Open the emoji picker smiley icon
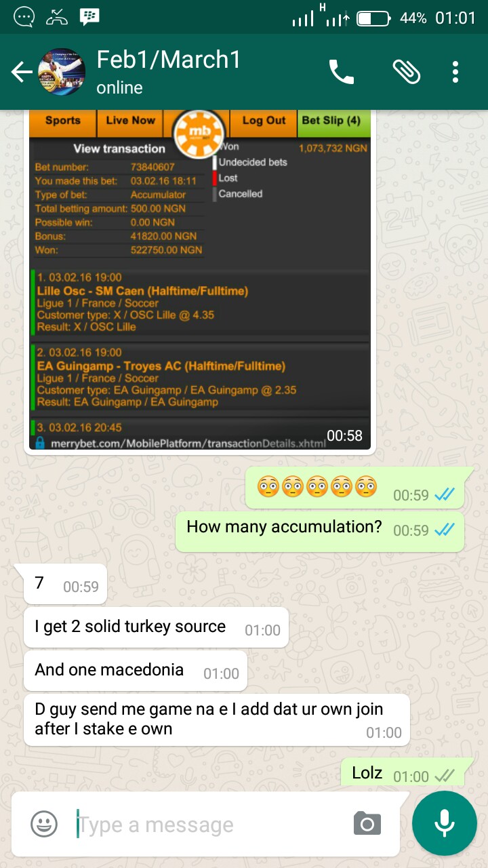Image resolution: width=488 pixels, height=868 pixels. pos(44,825)
